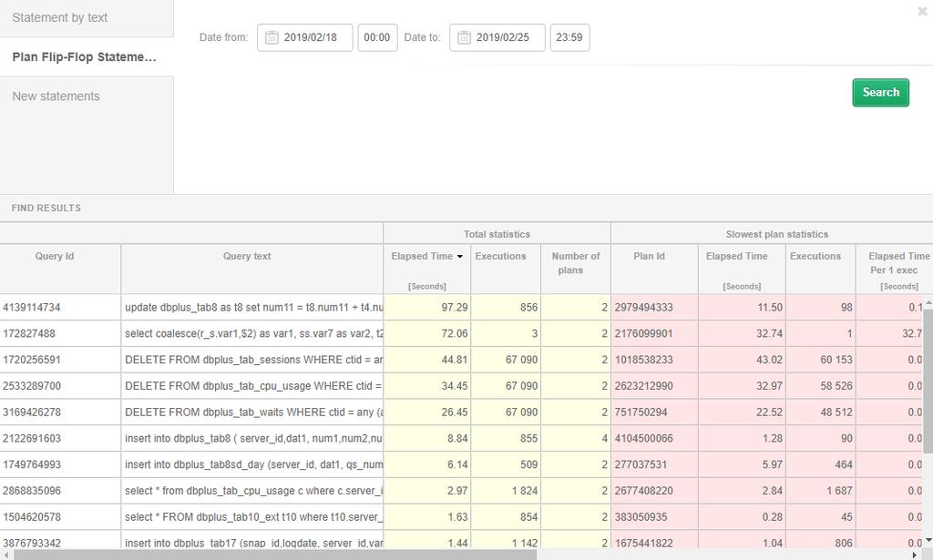The width and height of the screenshot is (933, 560).
Task: Click slowest plan elapsed time 11.50
Action: point(769,308)
